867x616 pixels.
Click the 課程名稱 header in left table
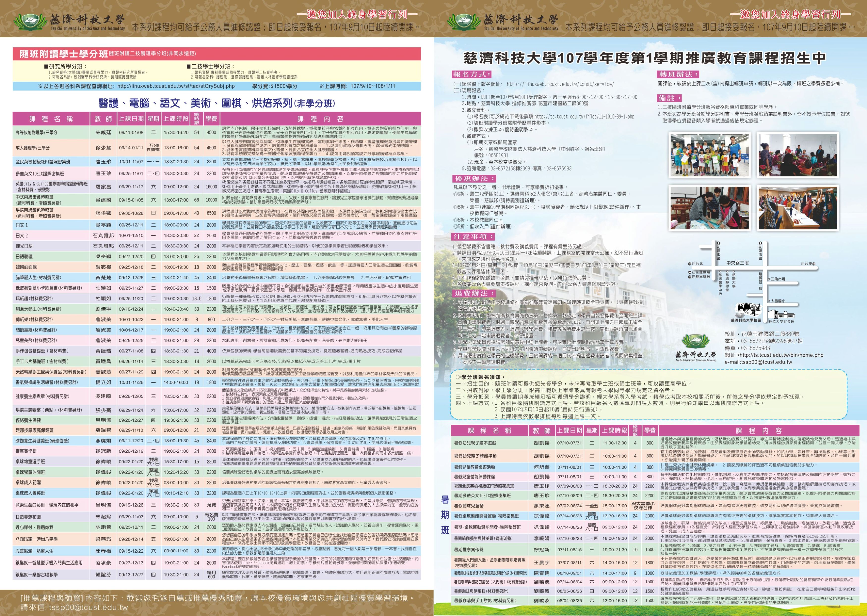[51, 119]
